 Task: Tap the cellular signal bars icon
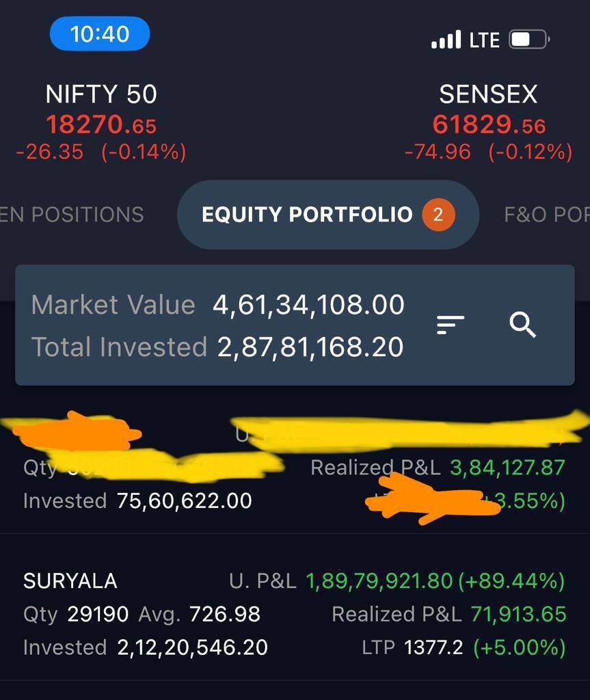point(446,40)
